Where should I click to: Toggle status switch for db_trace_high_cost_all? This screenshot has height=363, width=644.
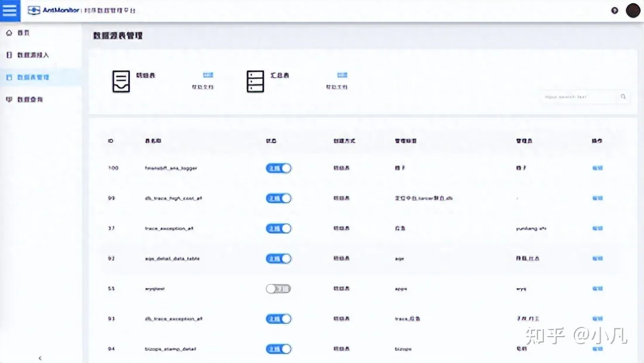point(279,198)
